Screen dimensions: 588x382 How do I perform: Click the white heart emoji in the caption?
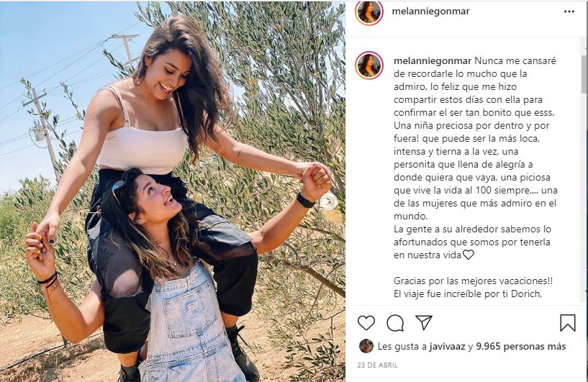point(469,255)
